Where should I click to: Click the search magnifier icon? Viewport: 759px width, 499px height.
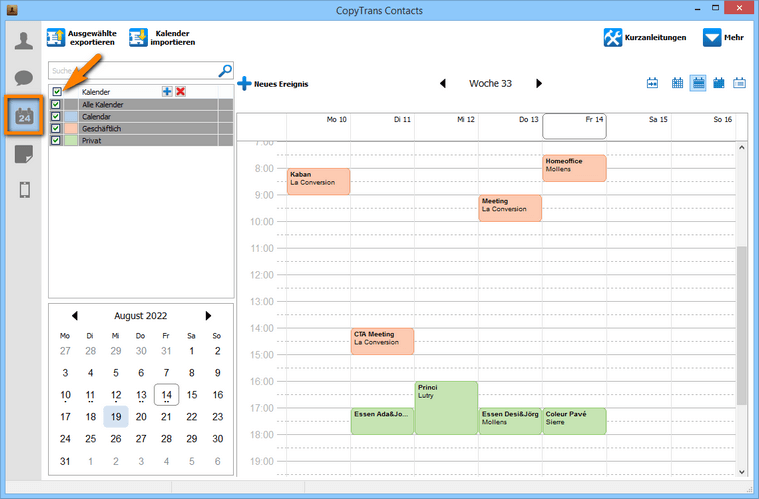coord(225,71)
